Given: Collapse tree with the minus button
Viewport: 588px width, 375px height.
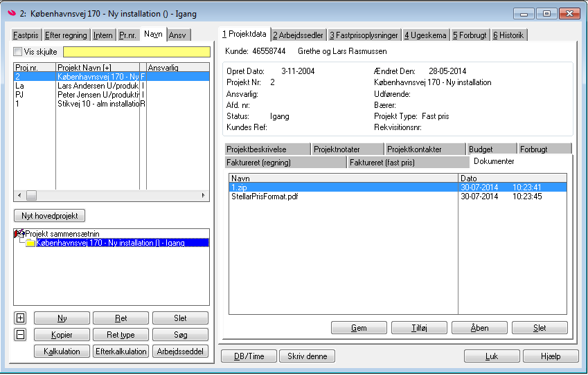Looking at the screenshot, I should coord(20,335).
